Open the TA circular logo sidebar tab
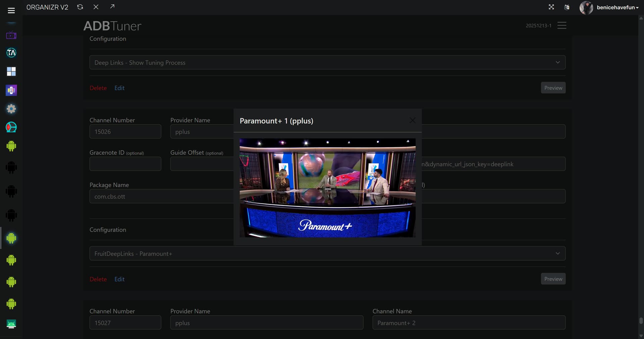This screenshot has height=339, width=644. tap(11, 53)
